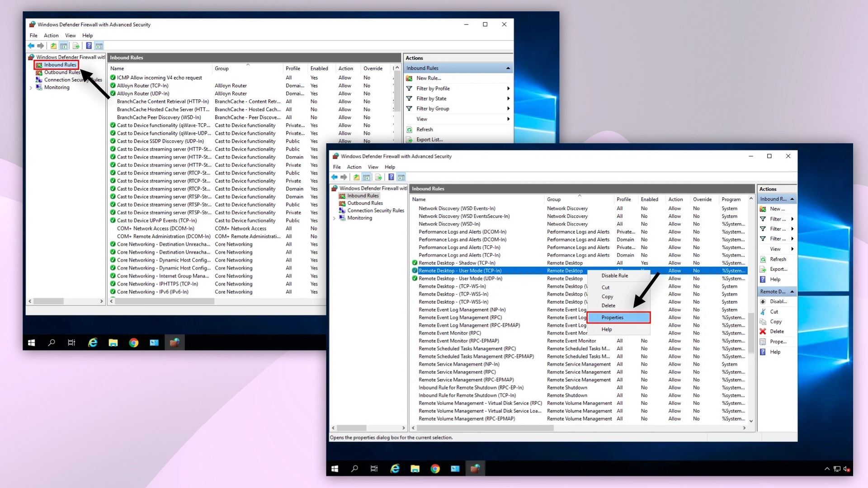This screenshot has width=868, height=488.
Task: Select Inbound Rules in the back window tree
Action: 60,65
